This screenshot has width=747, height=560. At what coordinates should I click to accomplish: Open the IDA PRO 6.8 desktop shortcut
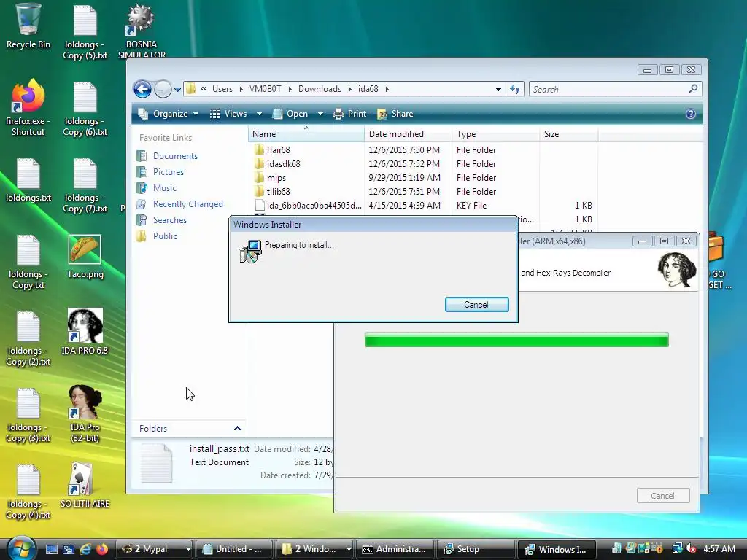pyautogui.click(x=85, y=332)
